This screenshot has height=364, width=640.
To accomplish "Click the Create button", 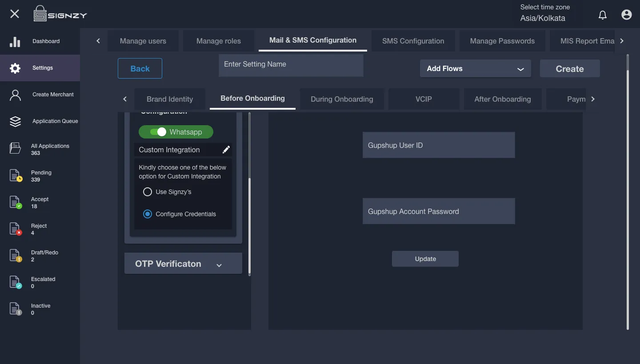I will coord(570,69).
